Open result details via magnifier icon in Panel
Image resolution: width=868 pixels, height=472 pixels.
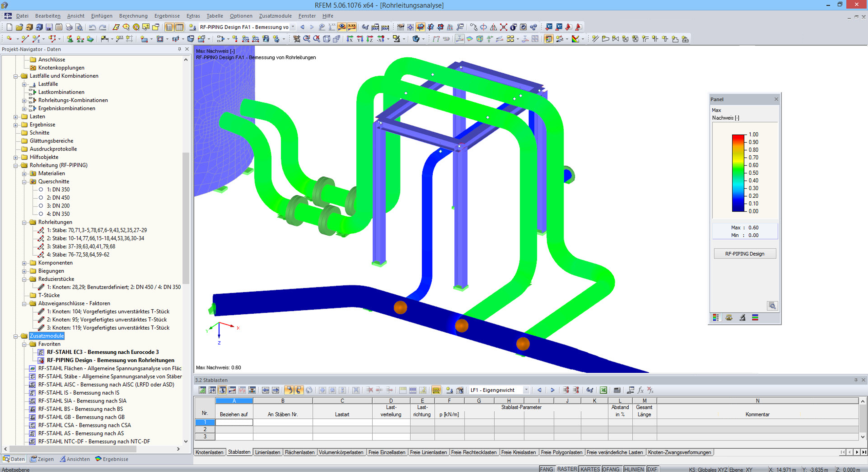(x=772, y=306)
